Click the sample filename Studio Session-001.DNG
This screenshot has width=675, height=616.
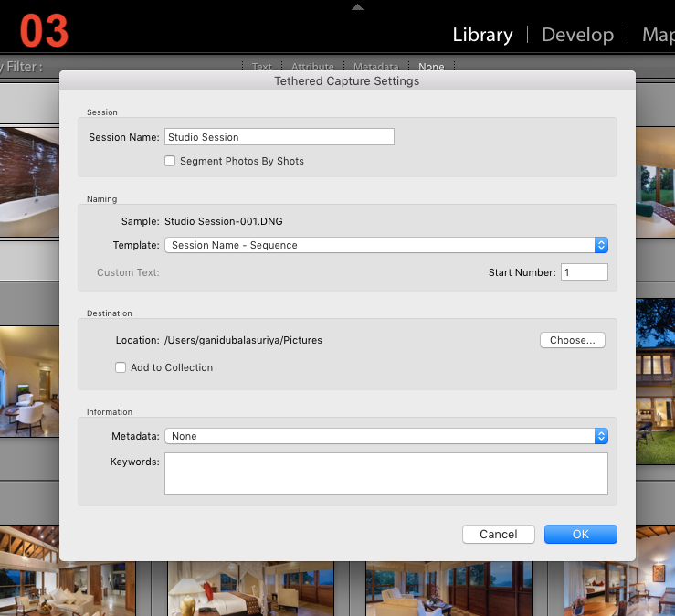(224, 221)
